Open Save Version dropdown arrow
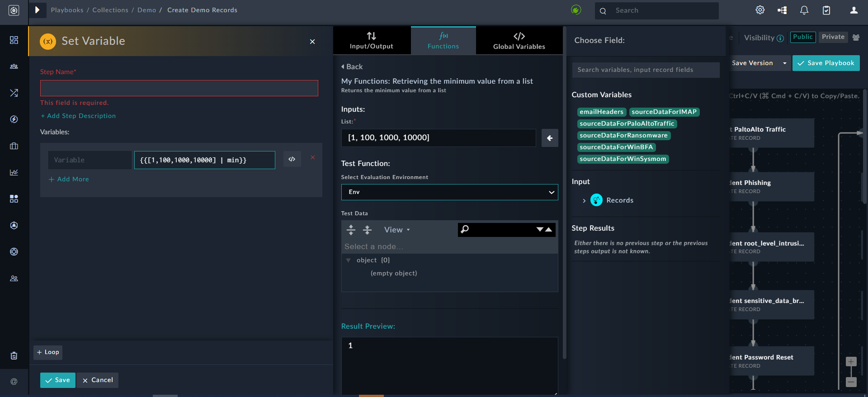This screenshot has width=868, height=397. coord(784,63)
